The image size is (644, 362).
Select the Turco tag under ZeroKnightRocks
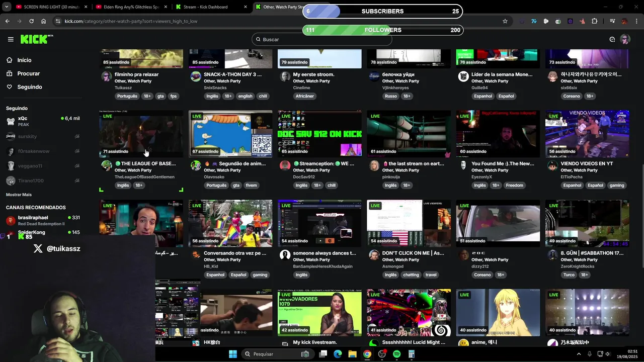tap(569, 275)
